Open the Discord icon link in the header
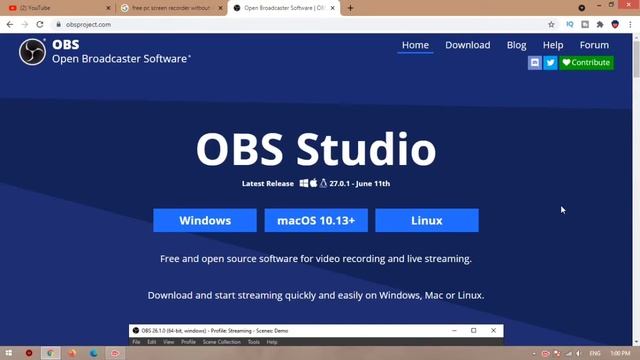This screenshot has height=360, width=640. [x=535, y=62]
